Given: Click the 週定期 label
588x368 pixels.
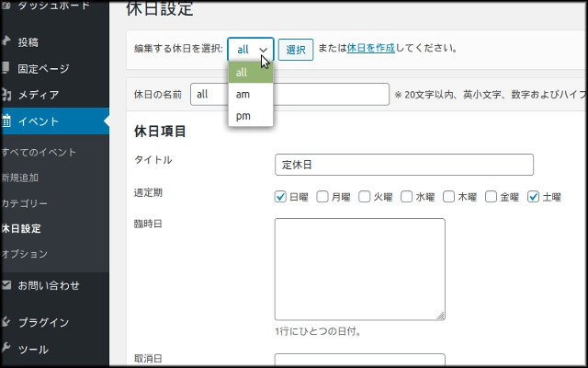Looking at the screenshot, I should tap(148, 193).
